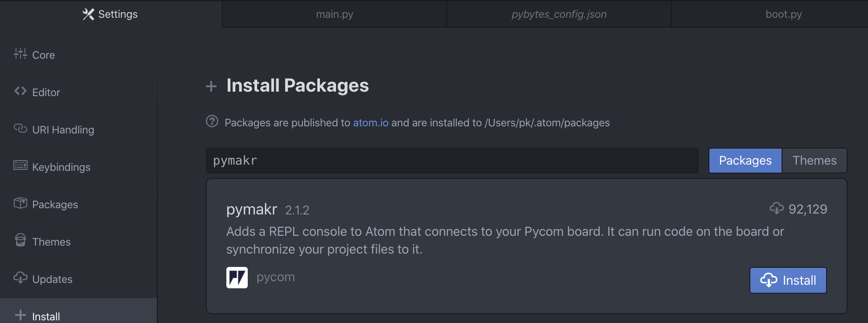Viewport: 868px width, 323px height.
Task: Click the pycom author avatar logo
Action: (237, 278)
